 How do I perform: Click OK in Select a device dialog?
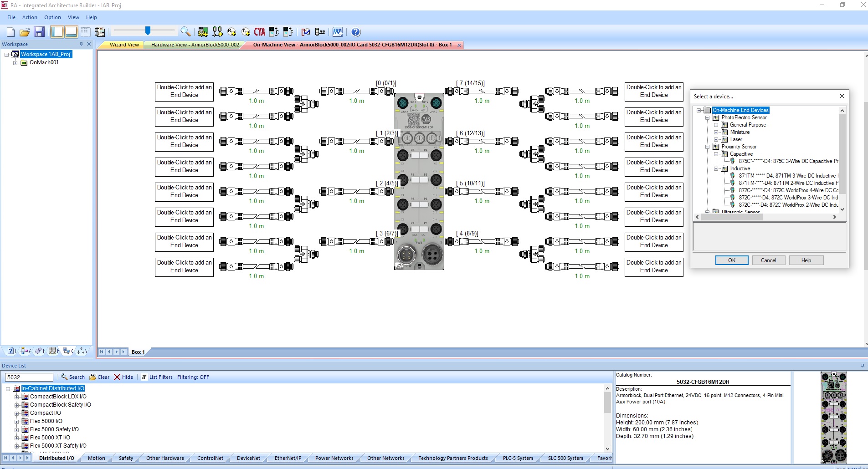coord(732,260)
